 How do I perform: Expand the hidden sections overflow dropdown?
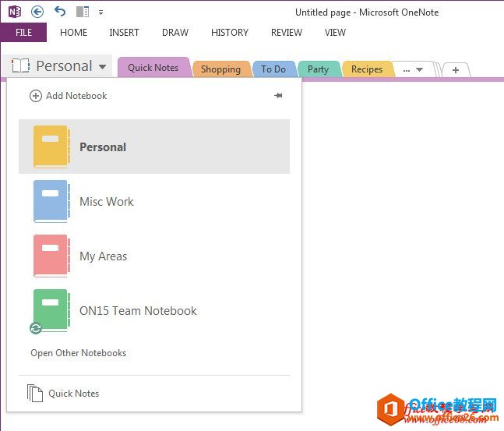pyautogui.click(x=413, y=70)
